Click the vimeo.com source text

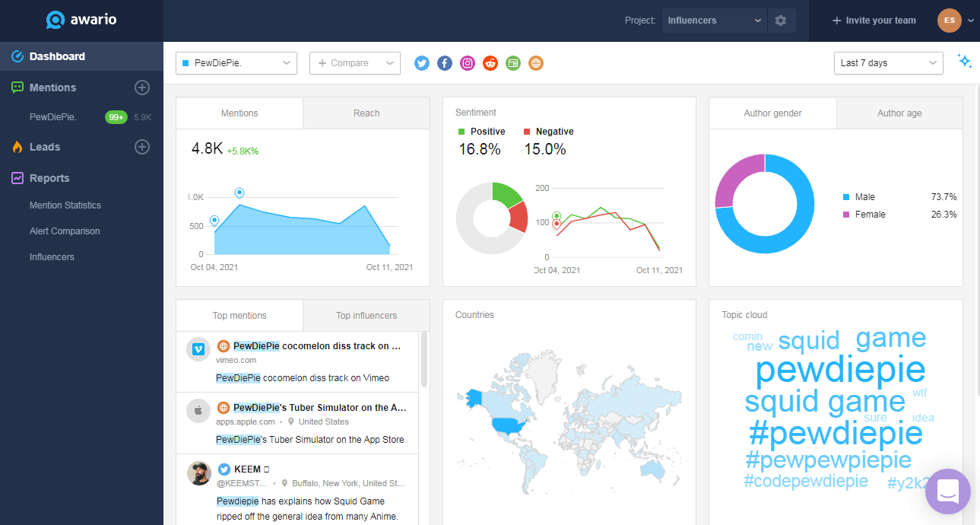(236, 360)
